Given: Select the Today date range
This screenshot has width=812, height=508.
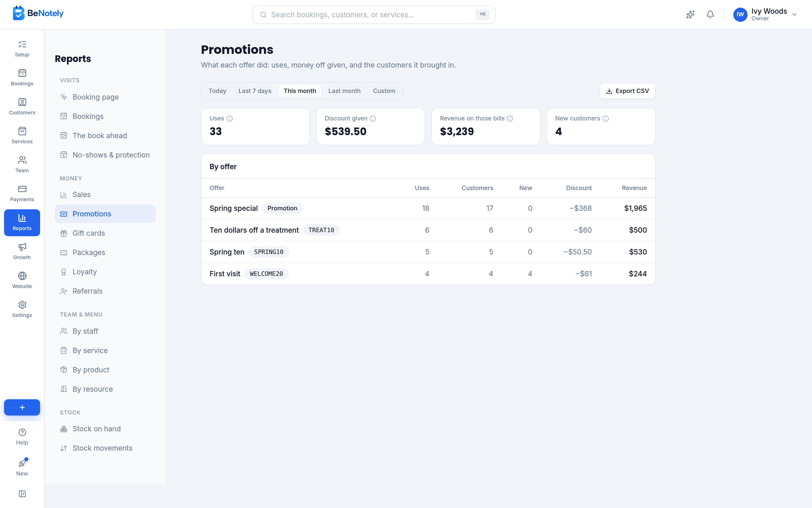Looking at the screenshot, I should tap(217, 91).
